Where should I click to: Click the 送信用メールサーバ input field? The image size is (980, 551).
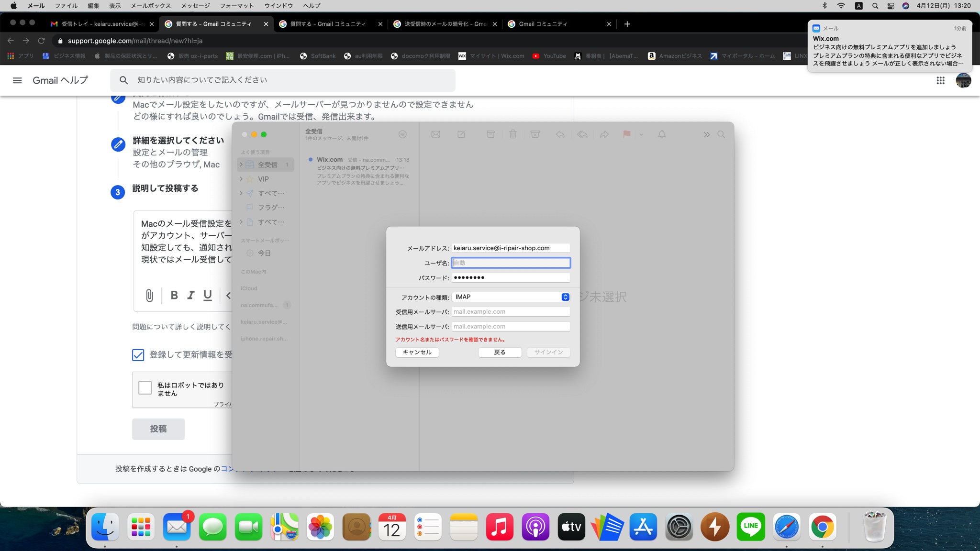(x=511, y=327)
